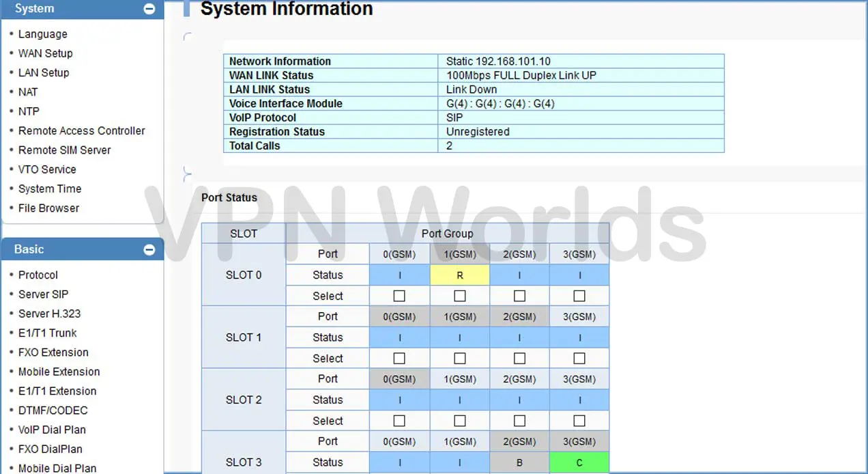The height and width of the screenshot is (474, 868).
Task: Click the yellow R status cell on SLOT 0
Action: [x=459, y=275]
